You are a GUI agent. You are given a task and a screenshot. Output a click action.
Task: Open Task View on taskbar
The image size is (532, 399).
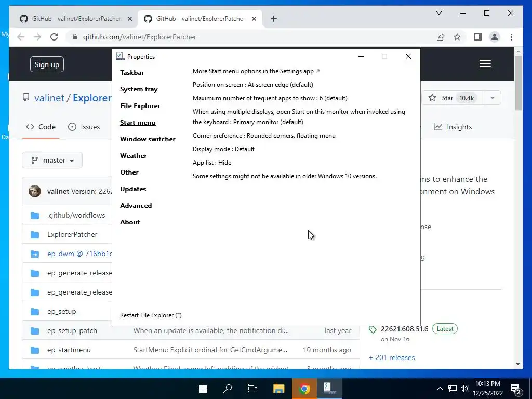(x=253, y=389)
